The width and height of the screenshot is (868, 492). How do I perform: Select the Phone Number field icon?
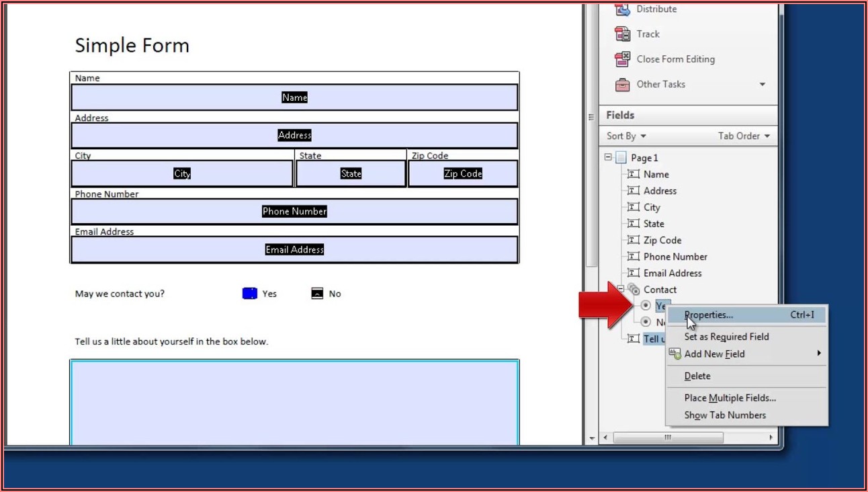point(632,256)
